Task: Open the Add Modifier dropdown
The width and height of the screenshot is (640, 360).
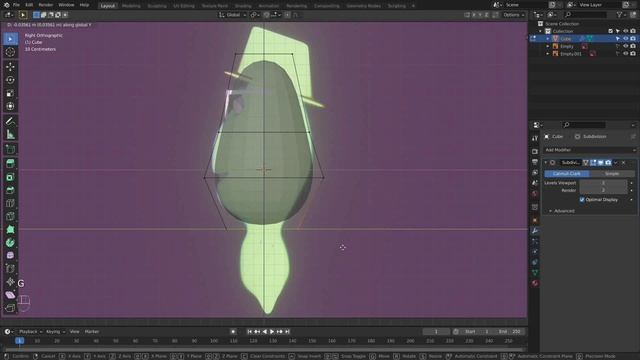Action: pos(589,150)
